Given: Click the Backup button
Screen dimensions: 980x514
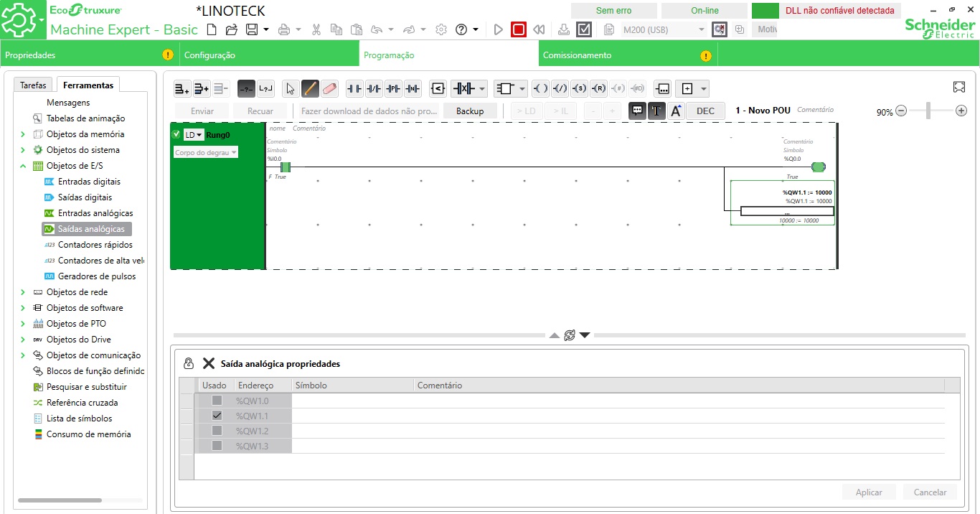Looking at the screenshot, I should [470, 111].
